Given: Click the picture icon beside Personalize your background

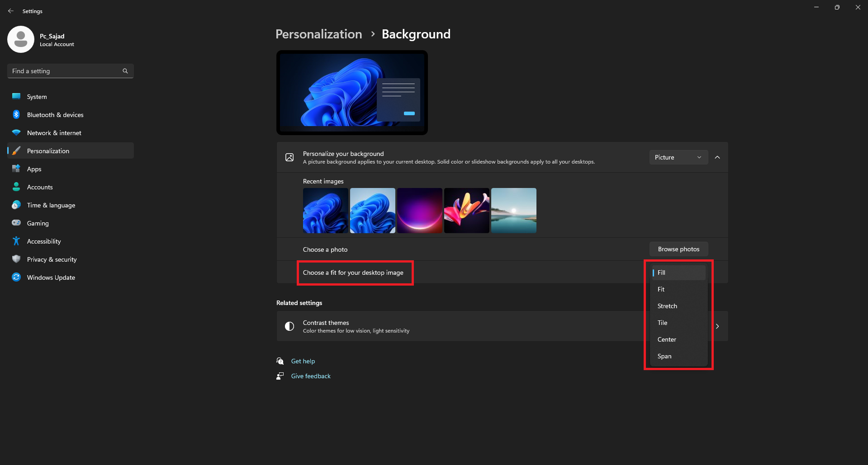Looking at the screenshot, I should click(x=289, y=157).
